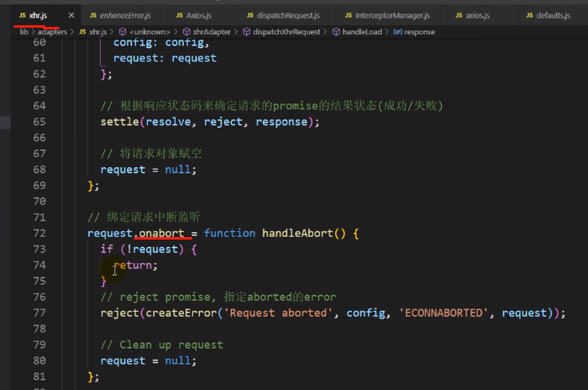
Task: Click line number 77 in gutter
Action: pos(39,313)
